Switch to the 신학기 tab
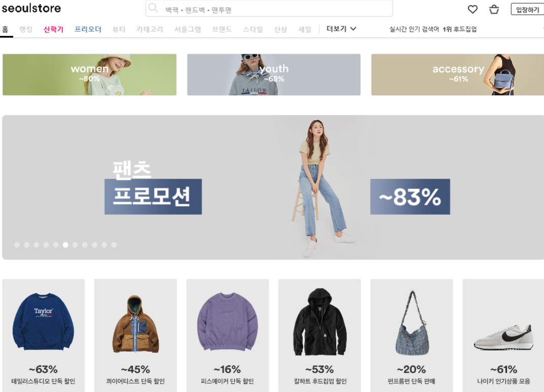 click(53, 29)
